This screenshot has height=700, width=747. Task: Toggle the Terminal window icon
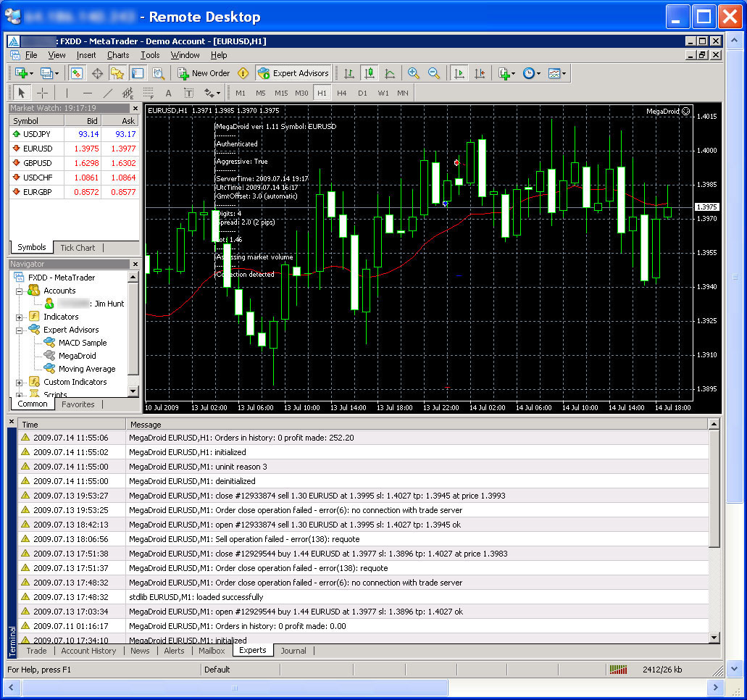tap(138, 73)
